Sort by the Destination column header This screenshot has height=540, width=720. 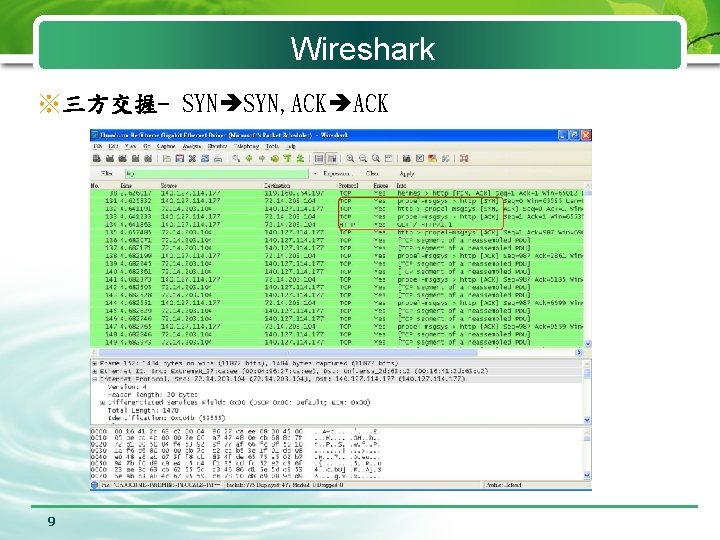coord(277,186)
